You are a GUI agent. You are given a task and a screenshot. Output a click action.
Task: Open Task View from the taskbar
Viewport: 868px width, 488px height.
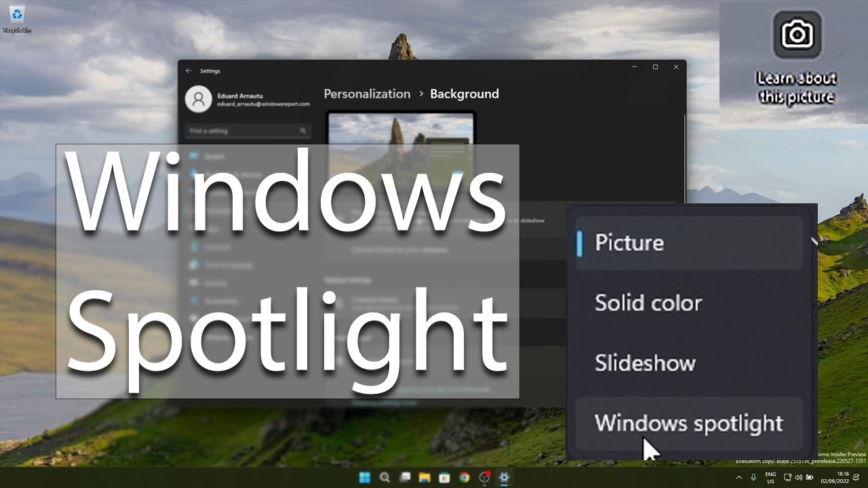click(404, 477)
